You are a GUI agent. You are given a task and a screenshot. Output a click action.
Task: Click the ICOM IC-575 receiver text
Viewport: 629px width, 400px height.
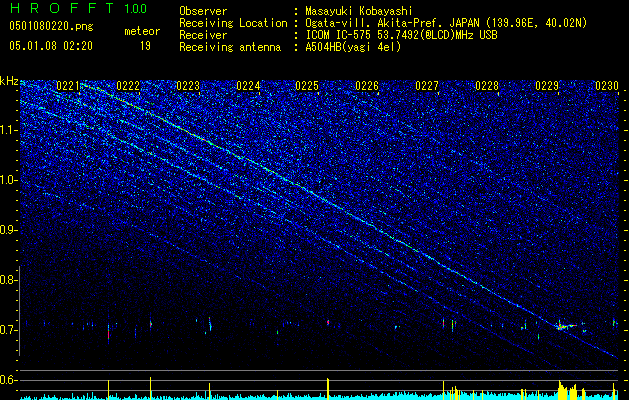[x=401, y=35]
